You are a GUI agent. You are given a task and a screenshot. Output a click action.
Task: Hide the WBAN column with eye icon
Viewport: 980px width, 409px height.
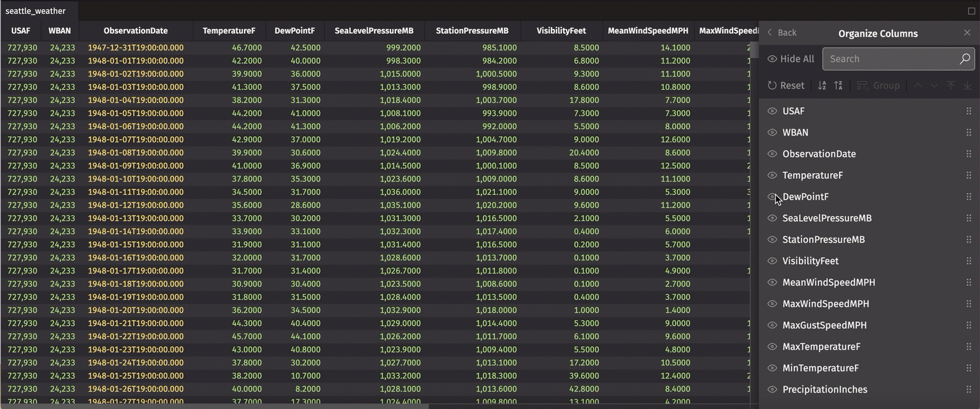pyautogui.click(x=772, y=133)
